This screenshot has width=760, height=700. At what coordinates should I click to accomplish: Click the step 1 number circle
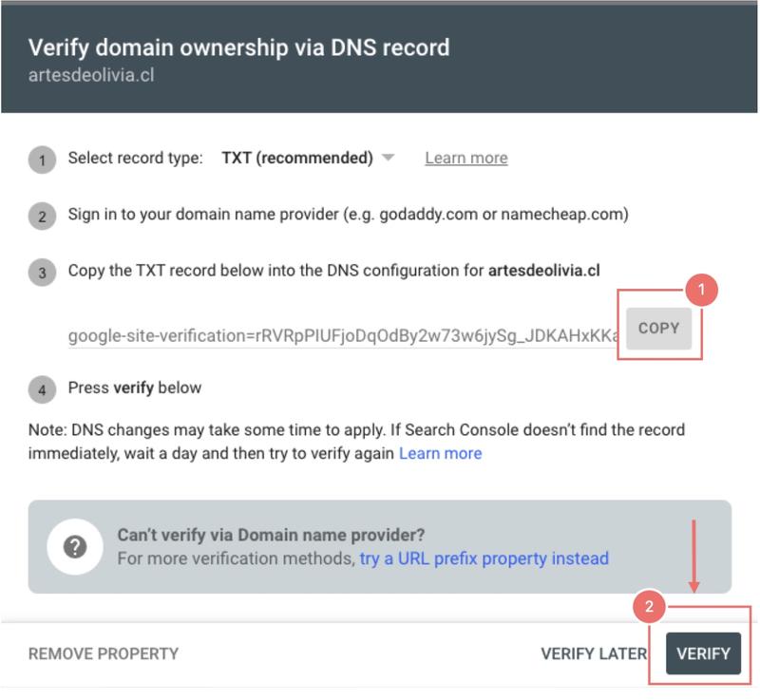[42, 160]
